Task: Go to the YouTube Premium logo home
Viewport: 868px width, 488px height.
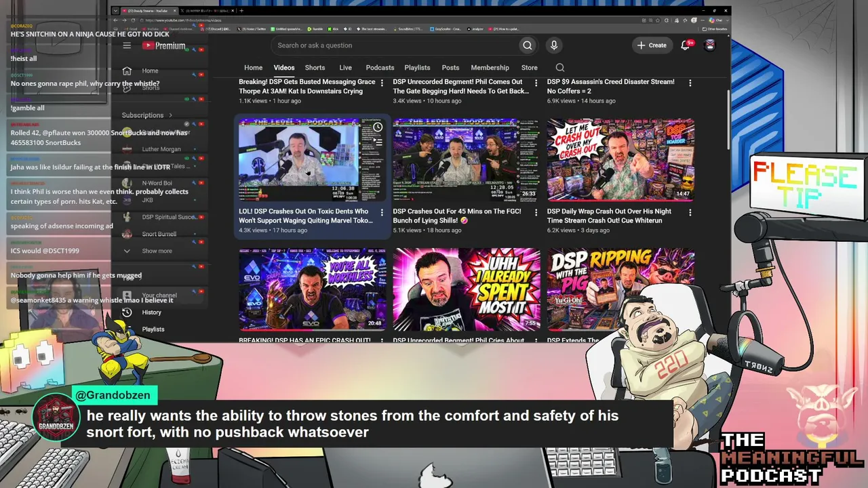Action: point(163,45)
